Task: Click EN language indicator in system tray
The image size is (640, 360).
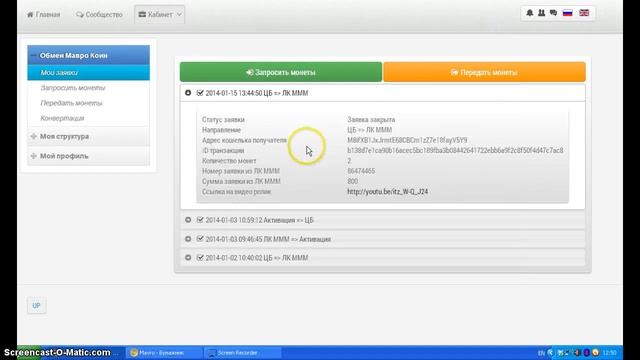Action: click(541, 353)
